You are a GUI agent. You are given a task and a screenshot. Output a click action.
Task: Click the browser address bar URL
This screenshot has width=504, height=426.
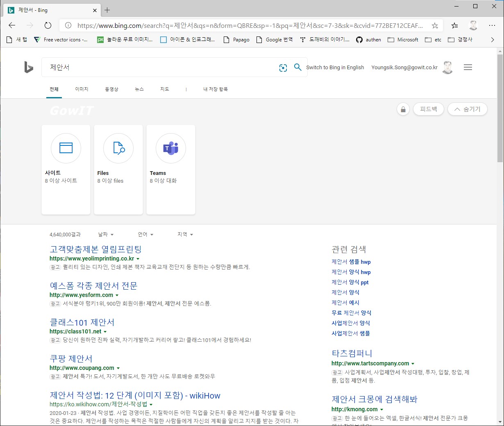pyautogui.click(x=250, y=25)
